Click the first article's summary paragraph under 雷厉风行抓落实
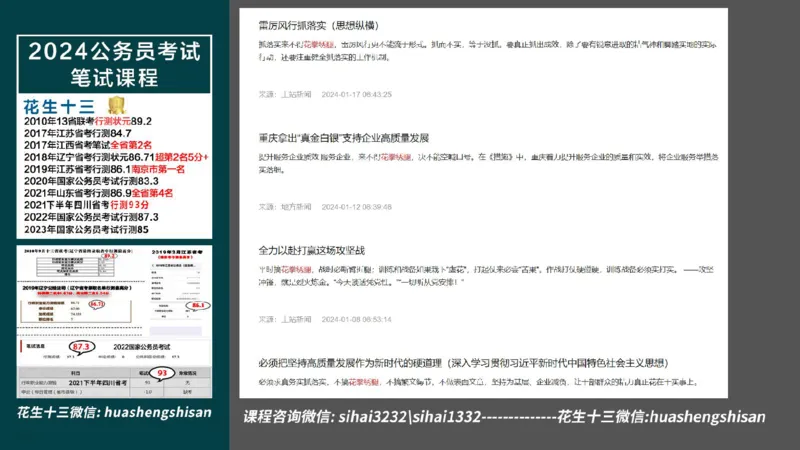This screenshot has height=450, width=800. (487, 51)
